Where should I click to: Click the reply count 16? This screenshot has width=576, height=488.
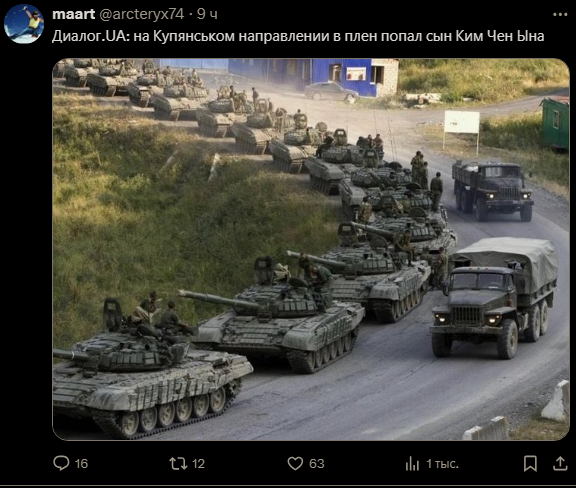[81, 464]
